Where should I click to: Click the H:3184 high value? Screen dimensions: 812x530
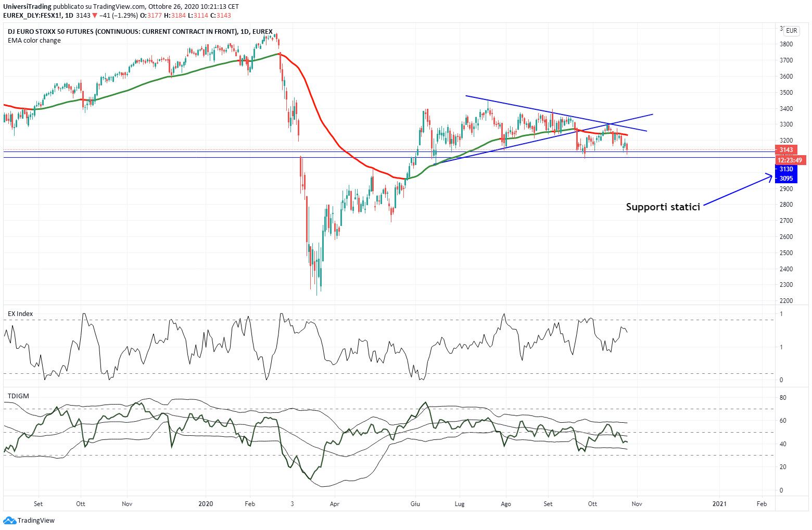point(174,16)
